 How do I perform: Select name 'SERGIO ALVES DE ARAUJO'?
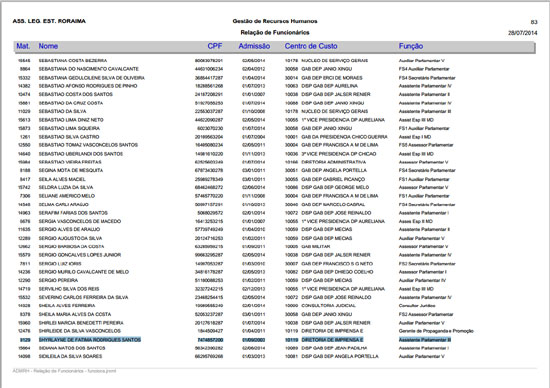[69, 229]
